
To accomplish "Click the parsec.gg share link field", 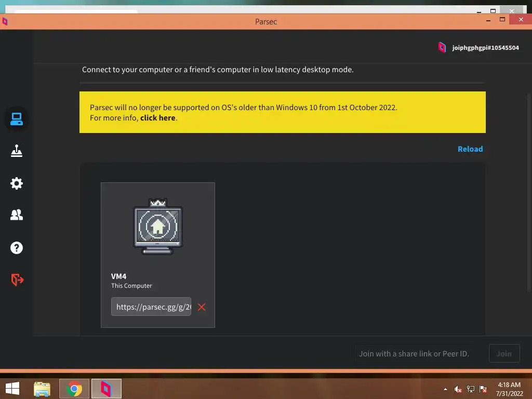I will 151,307.
